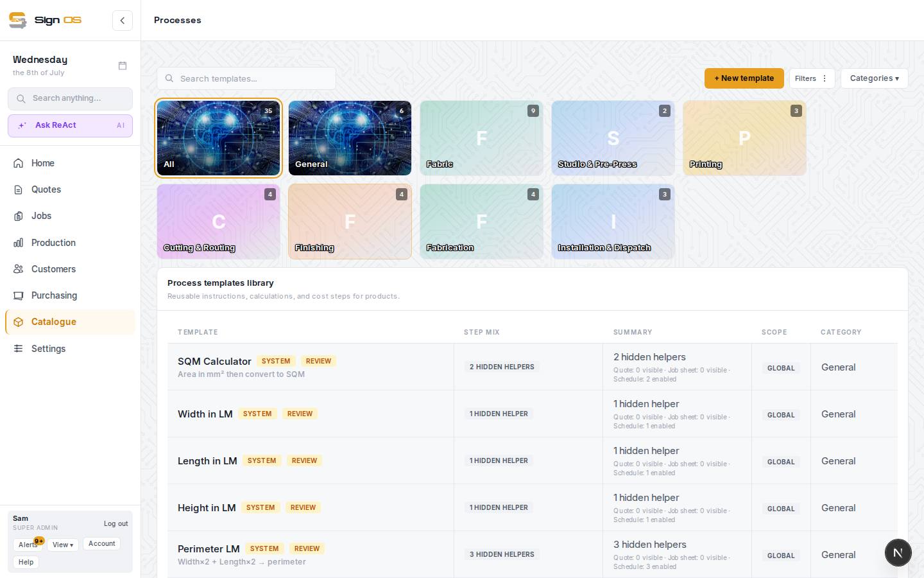Screen dimensions: 924x578
Task: Open the Filters options menu
Action: click(812, 78)
